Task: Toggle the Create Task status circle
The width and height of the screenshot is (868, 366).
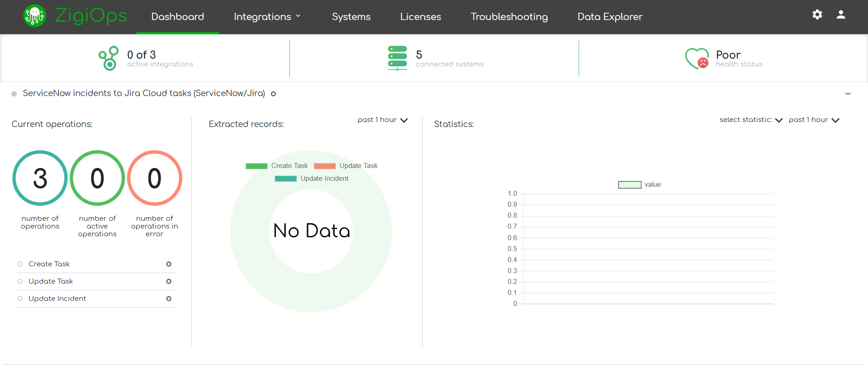Action: click(x=20, y=264)
